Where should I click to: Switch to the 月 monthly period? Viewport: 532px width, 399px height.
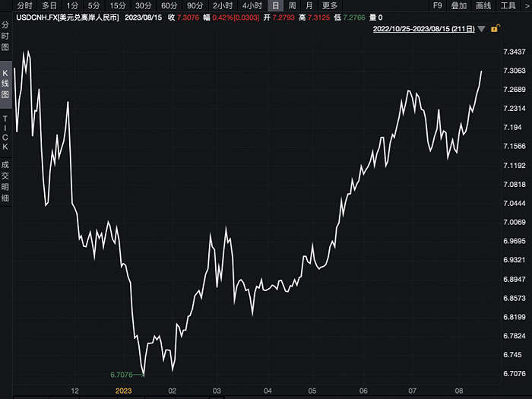(309, 5)
